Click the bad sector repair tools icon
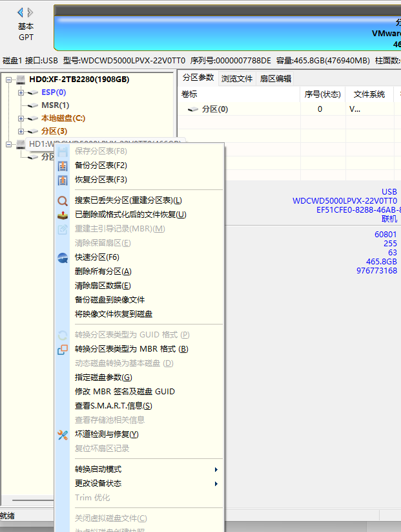The image size is (401, 532). [x=63, y=435]
